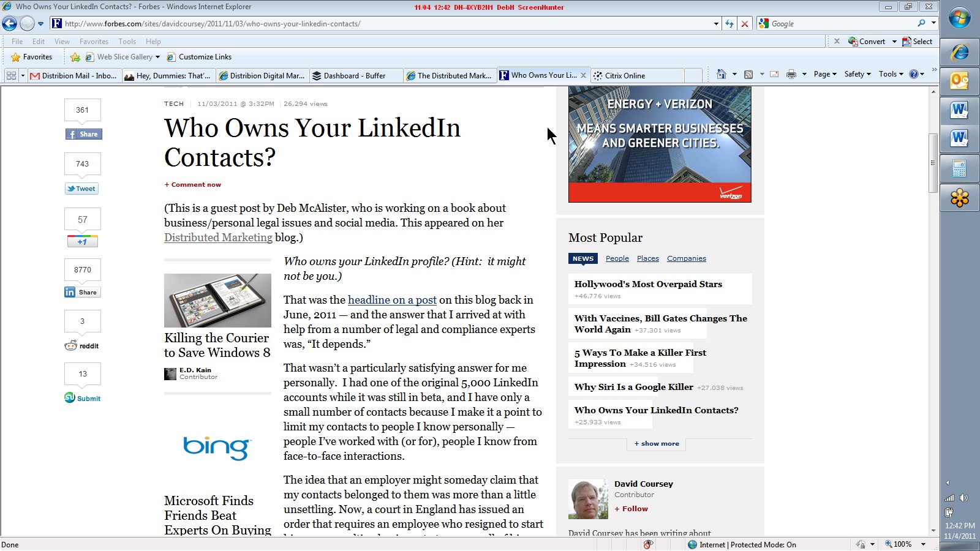Click the Google +1 button
Screen dimensions: 980x551
pyautogui.click(x=83, y=241)
